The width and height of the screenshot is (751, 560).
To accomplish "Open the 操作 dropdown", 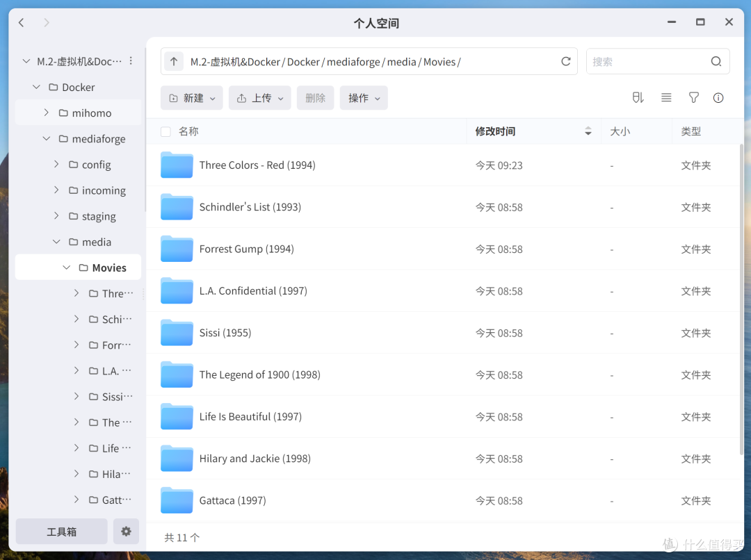I will (x=364, y=98).
